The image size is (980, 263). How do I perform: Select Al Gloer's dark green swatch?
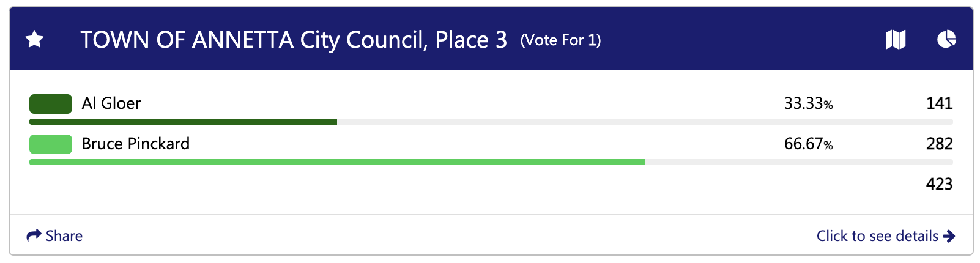point(51,104)
